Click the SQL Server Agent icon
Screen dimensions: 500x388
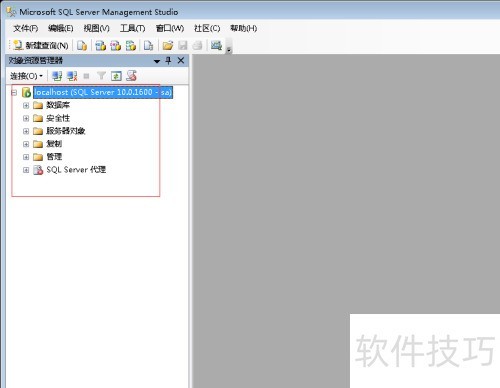(x=38, y=170)
